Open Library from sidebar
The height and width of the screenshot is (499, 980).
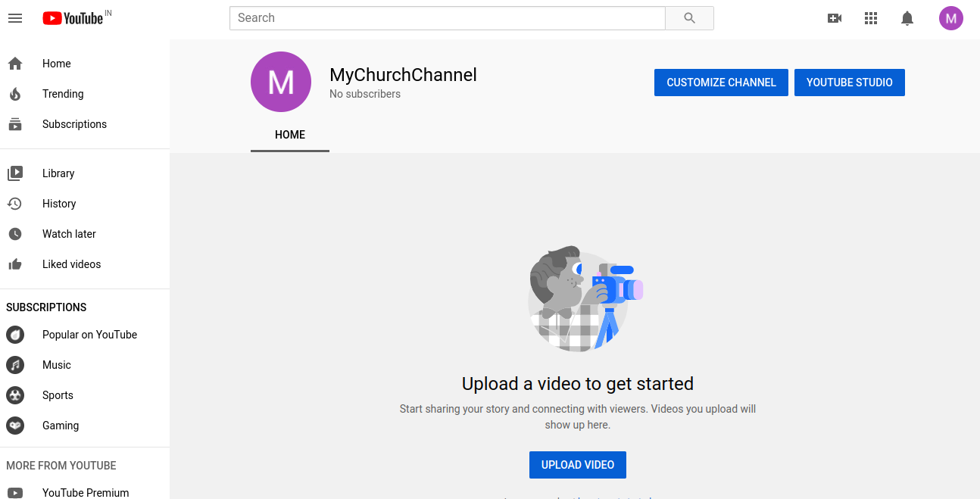(85, 173)
